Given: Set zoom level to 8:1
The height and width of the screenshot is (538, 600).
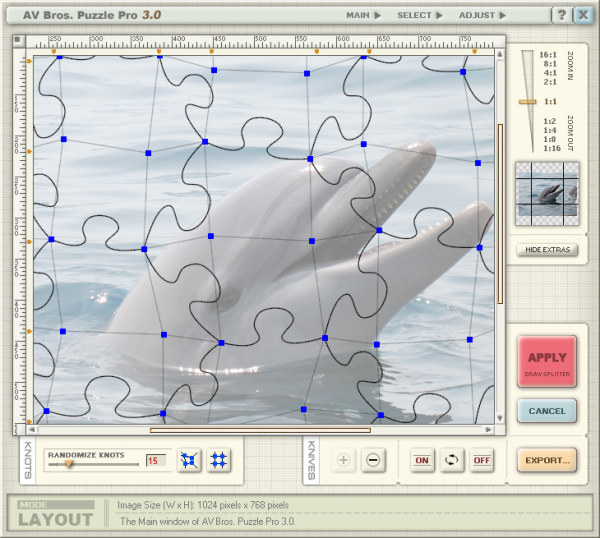Looking at the screenshot, I should (x=550, y=64).
